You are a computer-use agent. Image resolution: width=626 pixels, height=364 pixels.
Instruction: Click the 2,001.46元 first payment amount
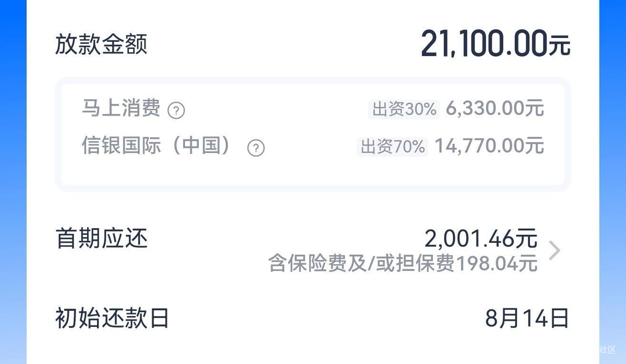point(481,239)
